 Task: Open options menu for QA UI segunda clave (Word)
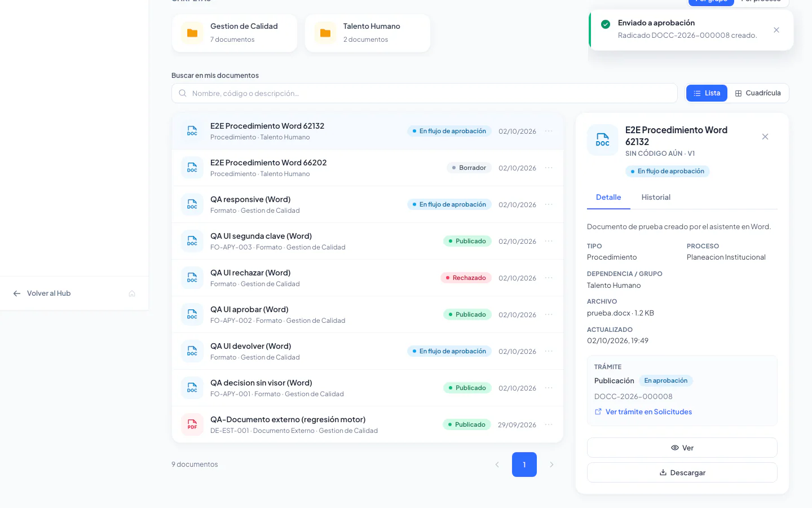(549, 241)
